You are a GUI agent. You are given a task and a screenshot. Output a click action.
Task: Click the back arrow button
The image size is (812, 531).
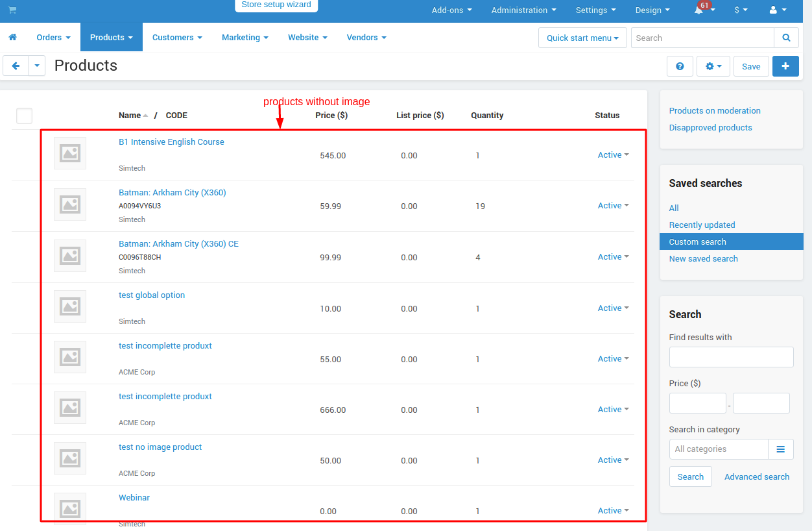(16, 66)
